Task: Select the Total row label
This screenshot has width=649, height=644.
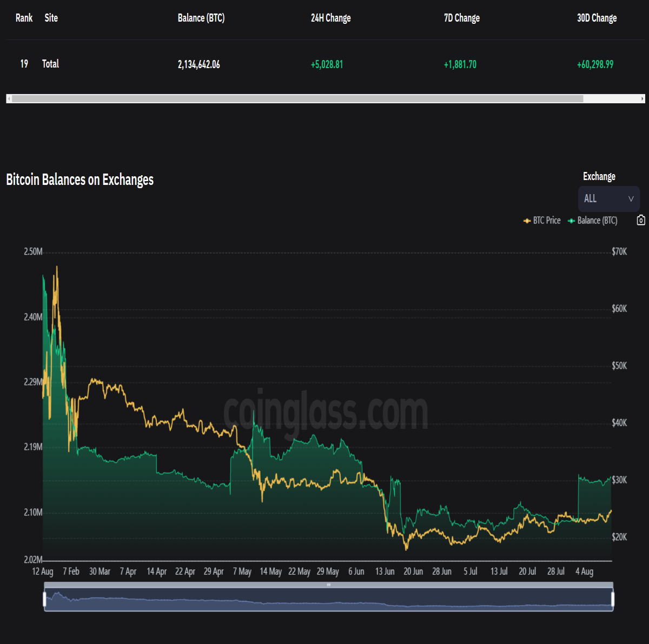Action: (50, 64)
